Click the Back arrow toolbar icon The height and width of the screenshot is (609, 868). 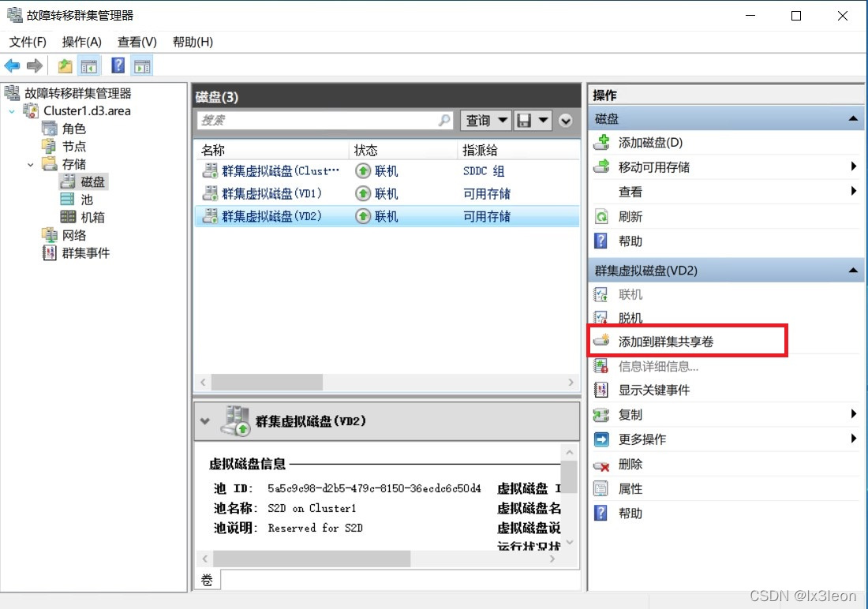coord(12,66)
